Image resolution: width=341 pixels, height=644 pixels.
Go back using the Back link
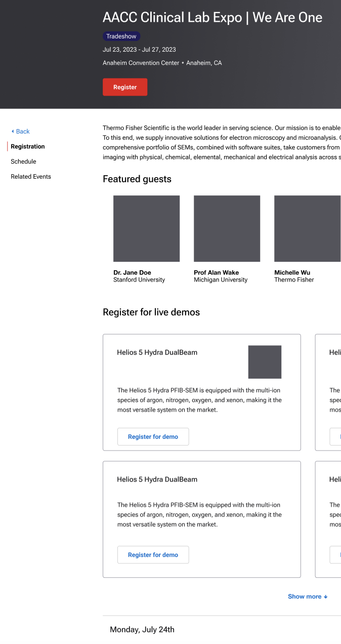tap(20, 131)
